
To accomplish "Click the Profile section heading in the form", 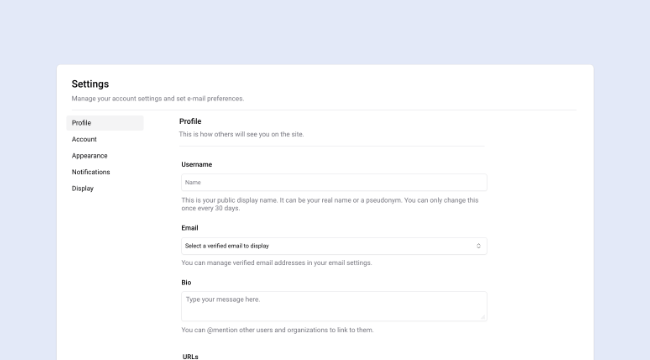I will (190, 122).
